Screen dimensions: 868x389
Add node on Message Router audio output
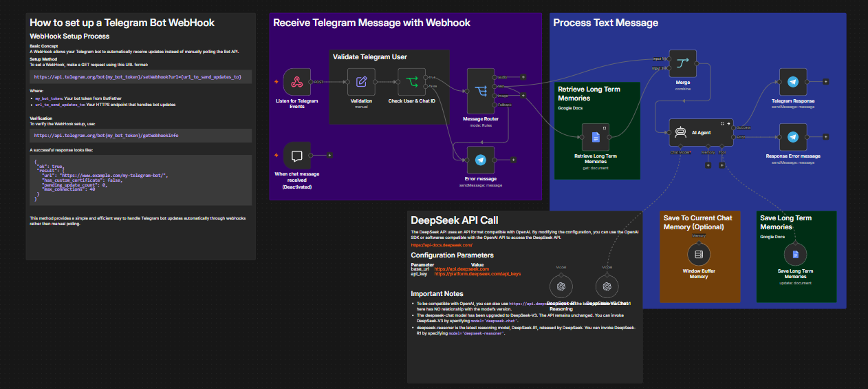point(523,77)
